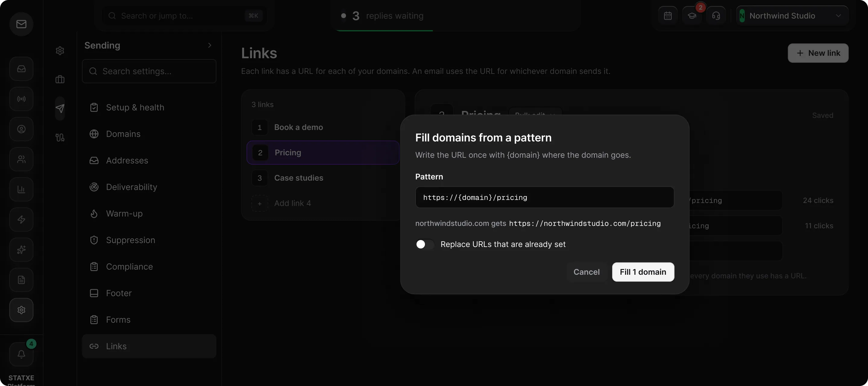Open Deliverability settings

[x=149, y=187]
